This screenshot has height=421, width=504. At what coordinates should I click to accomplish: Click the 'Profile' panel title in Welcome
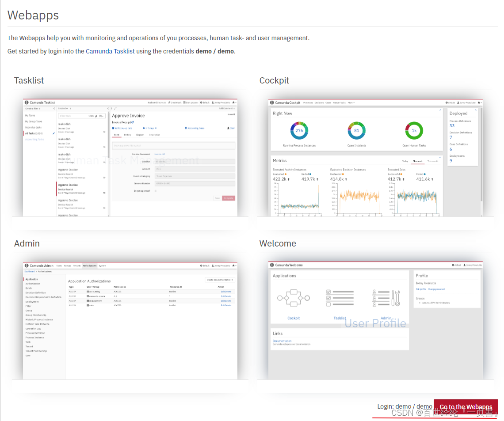[x=422, y=276]
